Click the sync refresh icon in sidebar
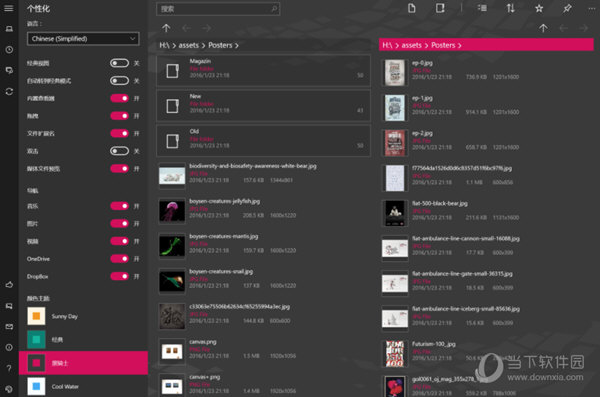600x397 pixels. [9, 91]
